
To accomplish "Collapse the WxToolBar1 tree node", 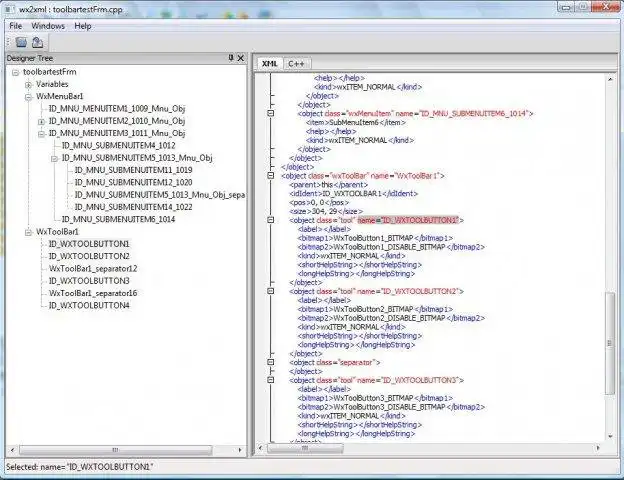I will pyautogui.click(x=28, y=232).
